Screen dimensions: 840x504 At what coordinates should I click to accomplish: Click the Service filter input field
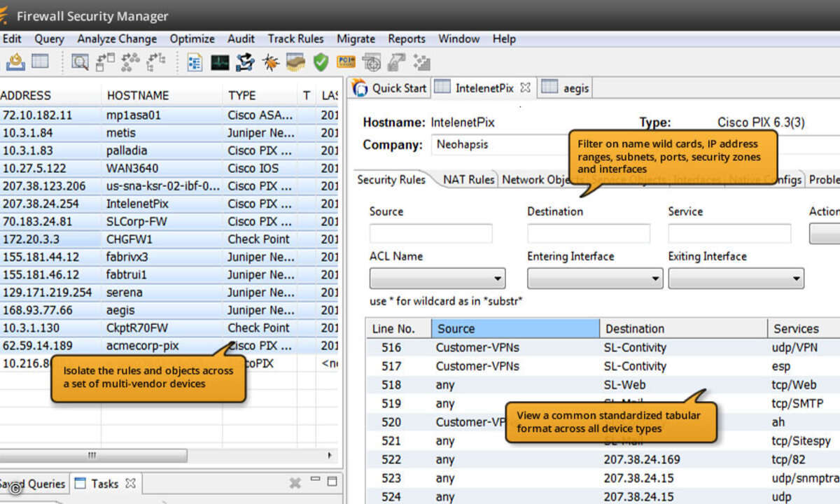click(729, 234)
